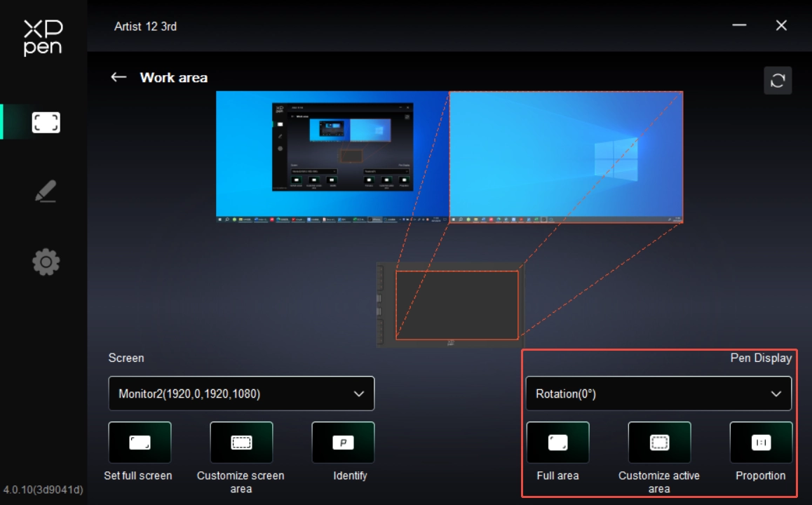Open the Work area tab in sidebar
The image size is (812, 505).
point(46,123)
